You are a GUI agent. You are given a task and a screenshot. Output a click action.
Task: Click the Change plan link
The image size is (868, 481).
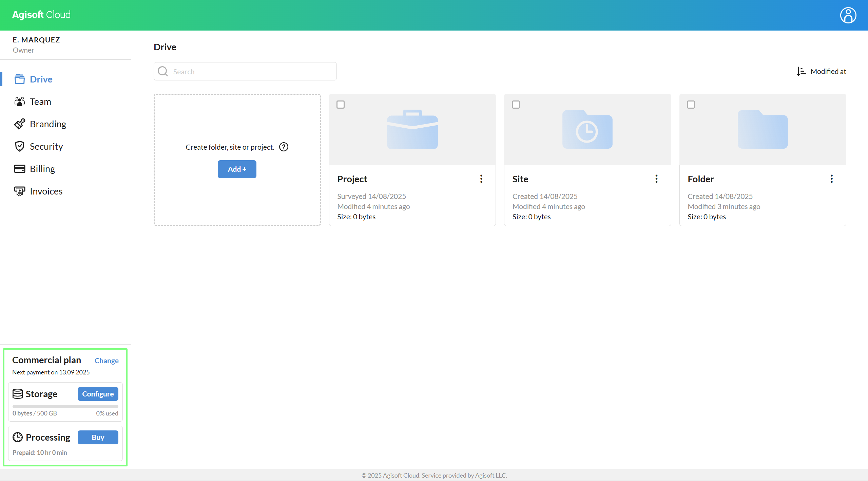pos(107,360)
